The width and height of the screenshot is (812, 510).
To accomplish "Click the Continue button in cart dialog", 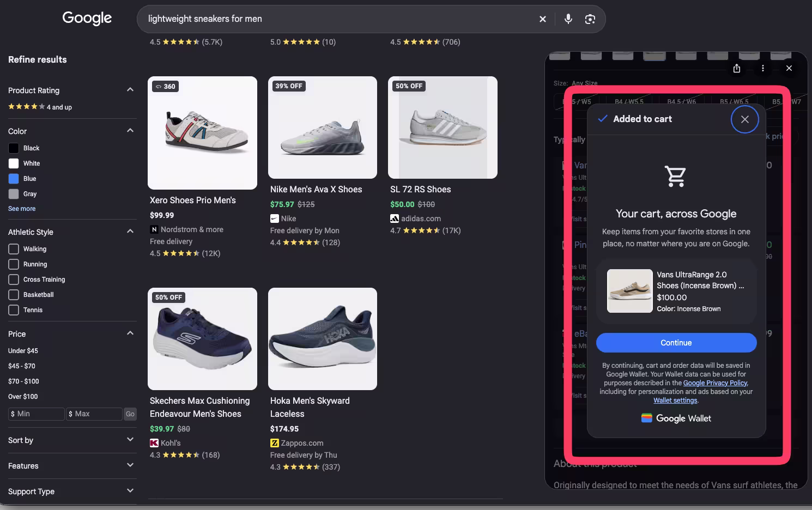I will coord(676,343).
